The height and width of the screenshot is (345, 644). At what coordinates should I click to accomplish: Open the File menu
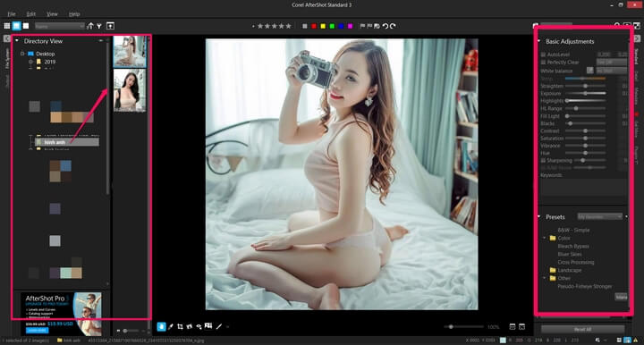(12, 14)
